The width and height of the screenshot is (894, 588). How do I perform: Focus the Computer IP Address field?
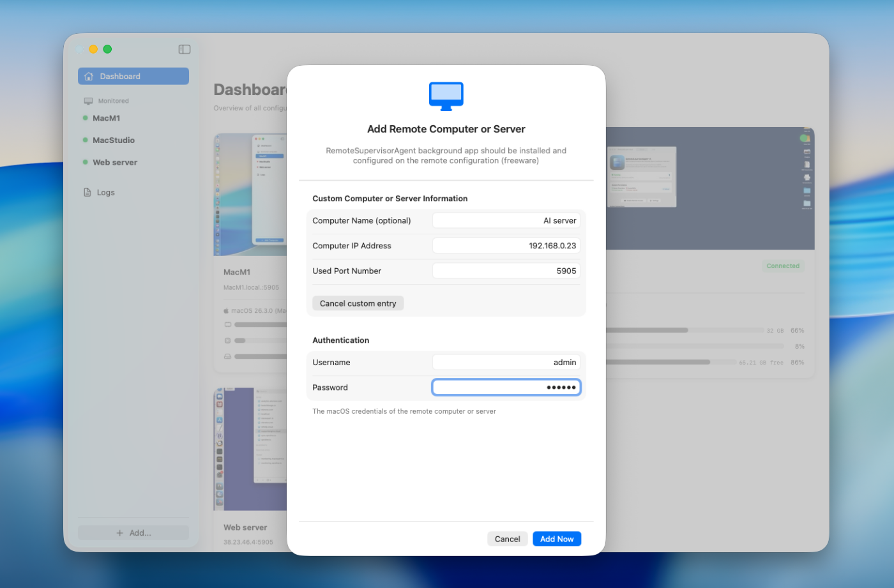(506, 246)
